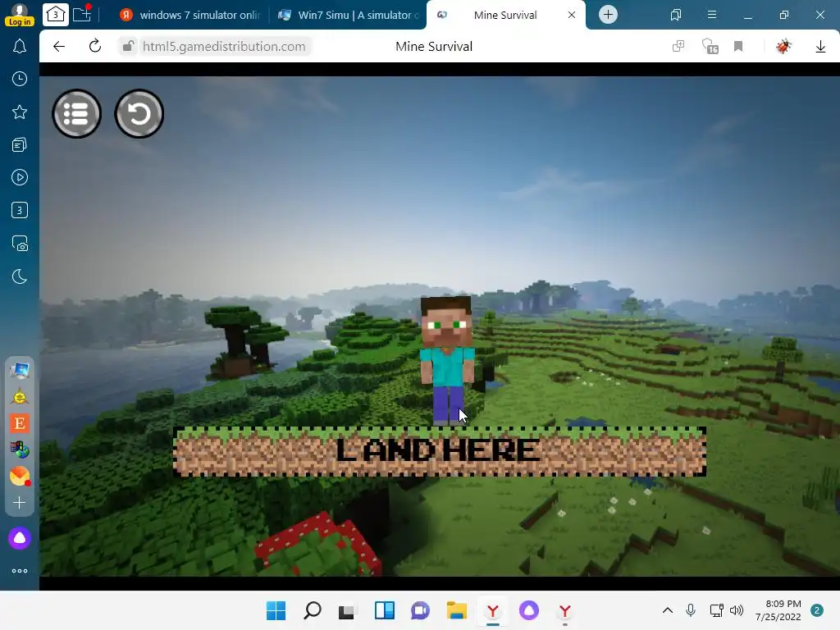Open favorites star in the sidebar
The width and height of the screenshot is (840, 630).
[20, 112]
